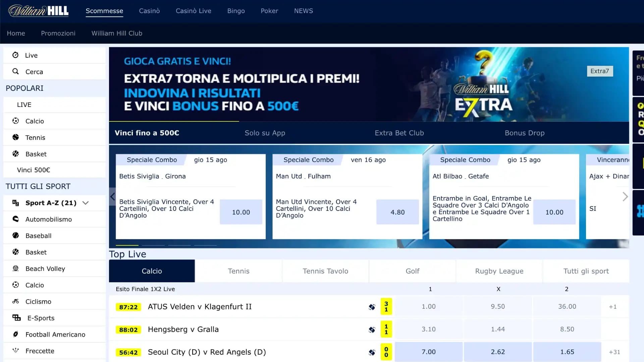
Task: Click the Cerca magnifier icon
Action: (15, 71)
